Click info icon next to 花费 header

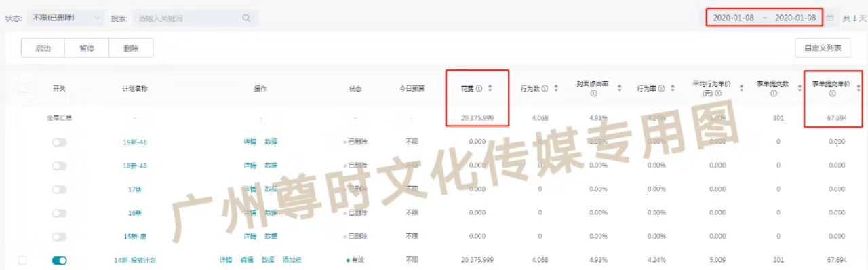click(x=479, y=88)
